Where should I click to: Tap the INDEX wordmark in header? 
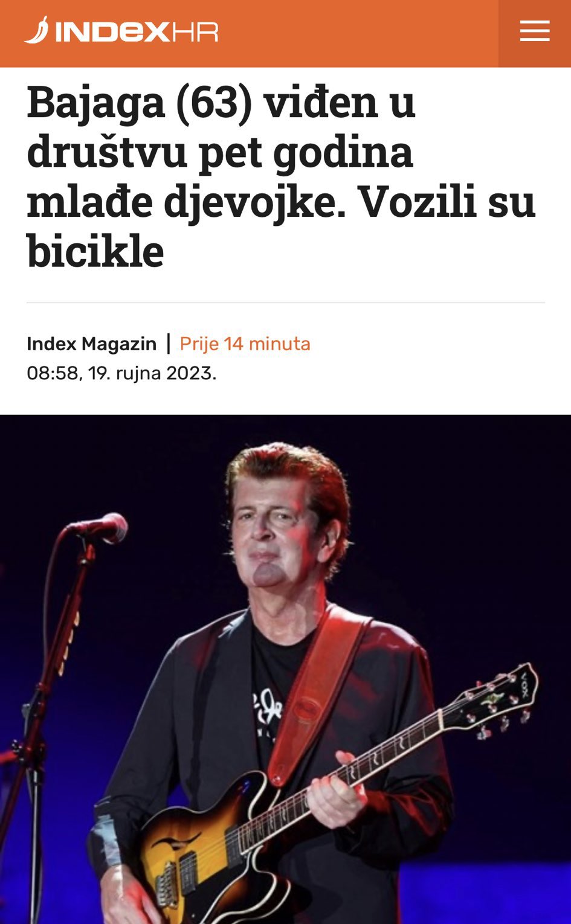pos(113,32)
